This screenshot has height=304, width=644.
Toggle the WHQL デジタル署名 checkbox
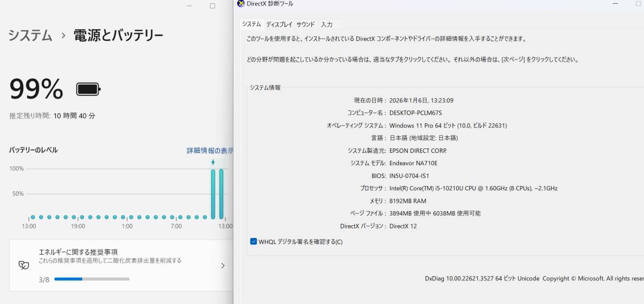[254, 241]
